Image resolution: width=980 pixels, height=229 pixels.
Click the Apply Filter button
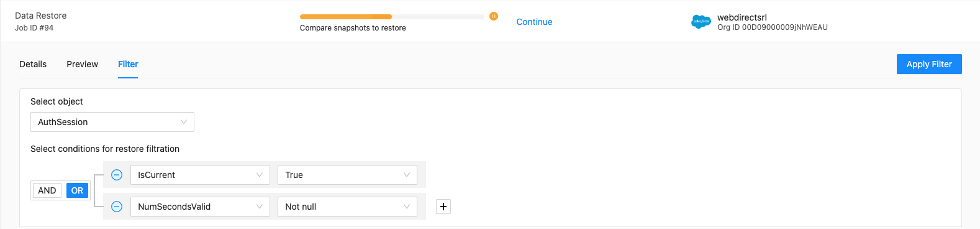coord(929,64)
